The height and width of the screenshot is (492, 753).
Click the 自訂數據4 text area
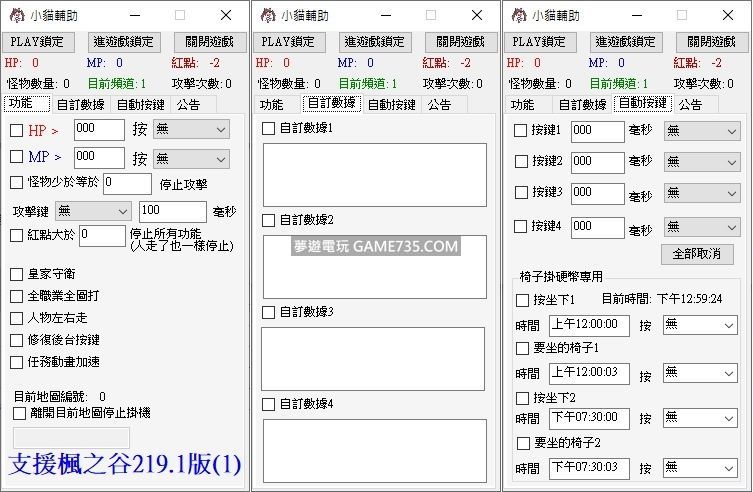click(375, 451)
